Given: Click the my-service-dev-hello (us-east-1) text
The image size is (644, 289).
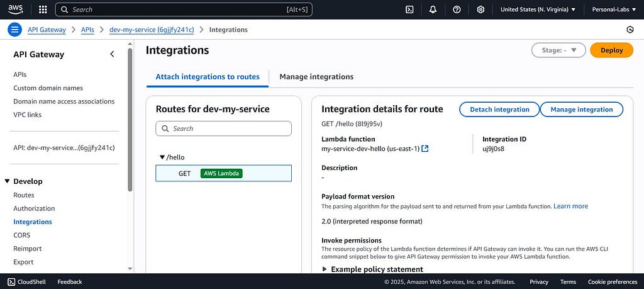Looking at the screenshot, I should pos(370,149).
